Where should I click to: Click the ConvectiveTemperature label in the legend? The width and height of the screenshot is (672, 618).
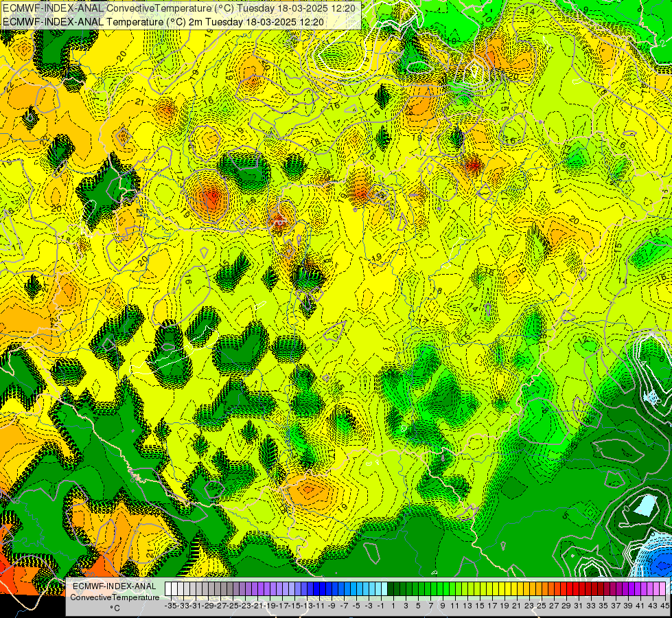115,597
